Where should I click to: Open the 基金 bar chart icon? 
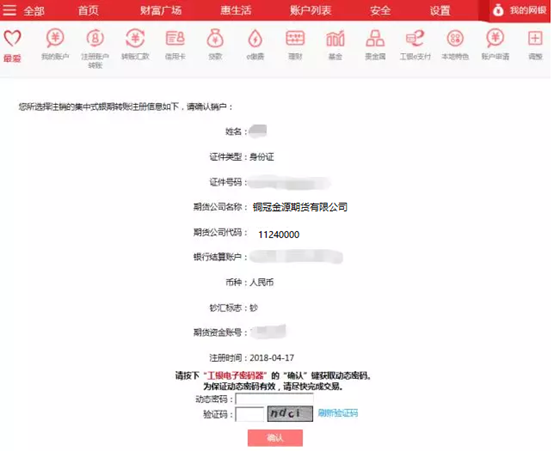click(x=335, y=38)
